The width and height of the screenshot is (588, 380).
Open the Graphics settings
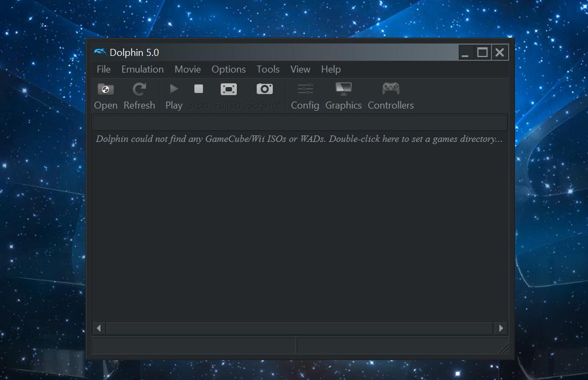(x=344, y=96)
